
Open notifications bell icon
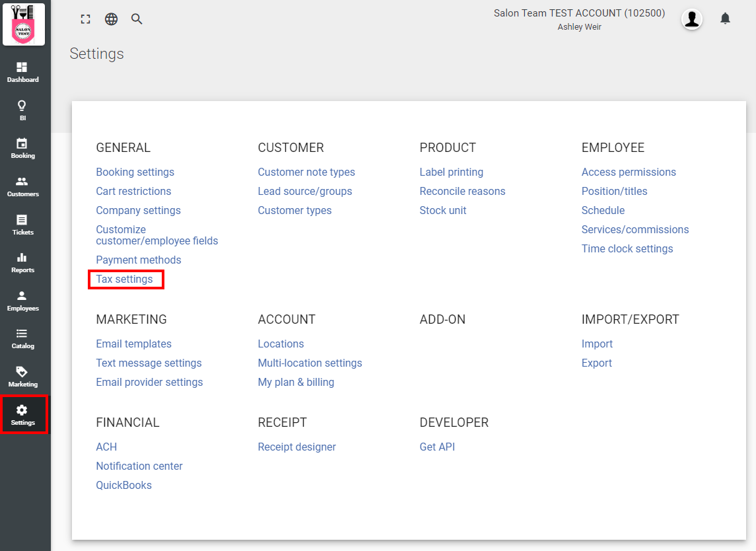coord(725,18)
